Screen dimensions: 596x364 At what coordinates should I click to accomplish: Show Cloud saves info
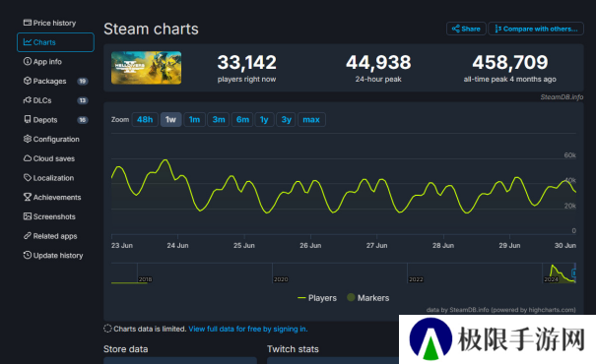[x=49, y=158]
